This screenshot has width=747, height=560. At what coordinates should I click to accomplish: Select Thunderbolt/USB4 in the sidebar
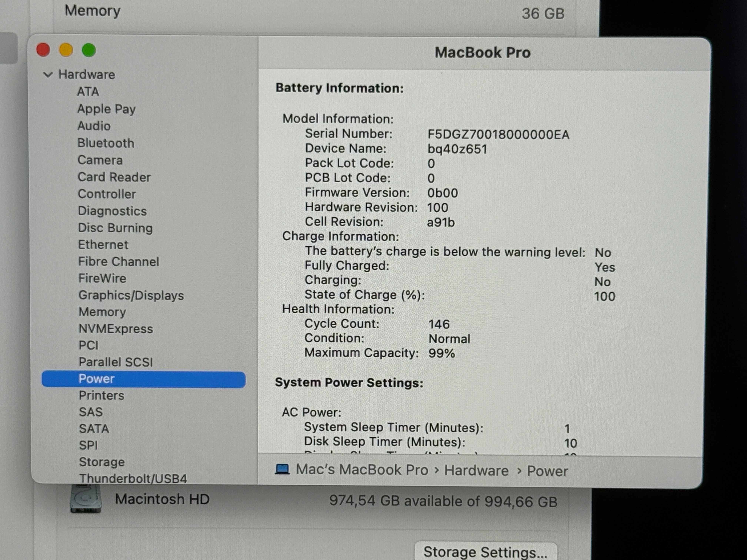pyautogui.click(x=133, y=479)
